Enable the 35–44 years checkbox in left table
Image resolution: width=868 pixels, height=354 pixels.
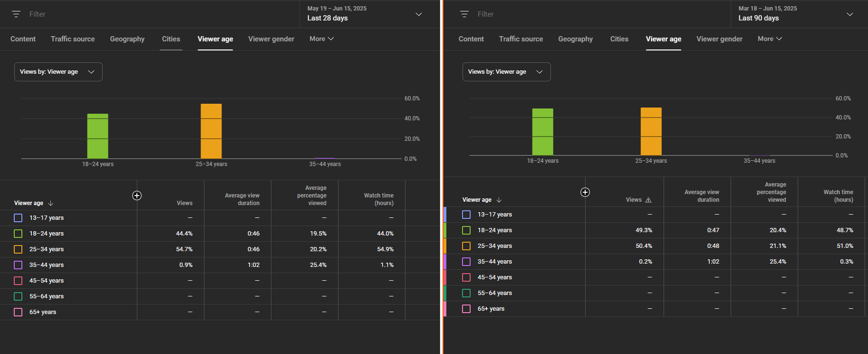18,265
